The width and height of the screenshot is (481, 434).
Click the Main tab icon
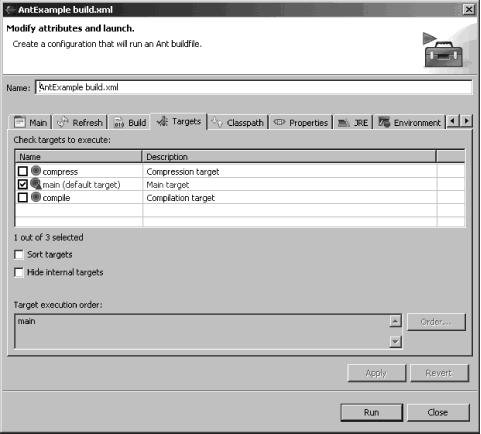pyautogui.click(x=20, y=122)
